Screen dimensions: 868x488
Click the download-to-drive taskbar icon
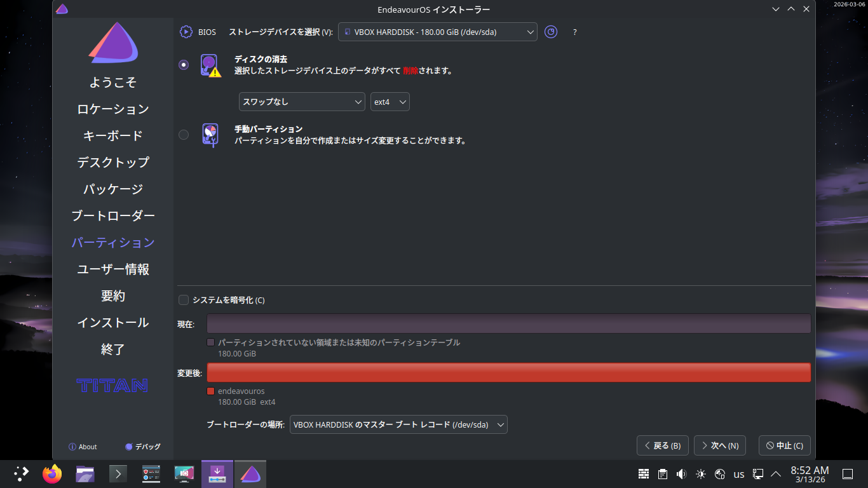point(217,473)
